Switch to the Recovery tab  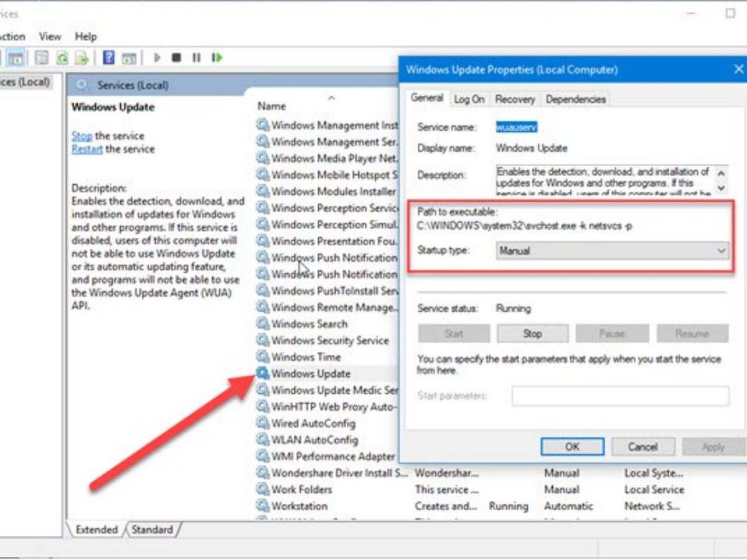(515, 99)
